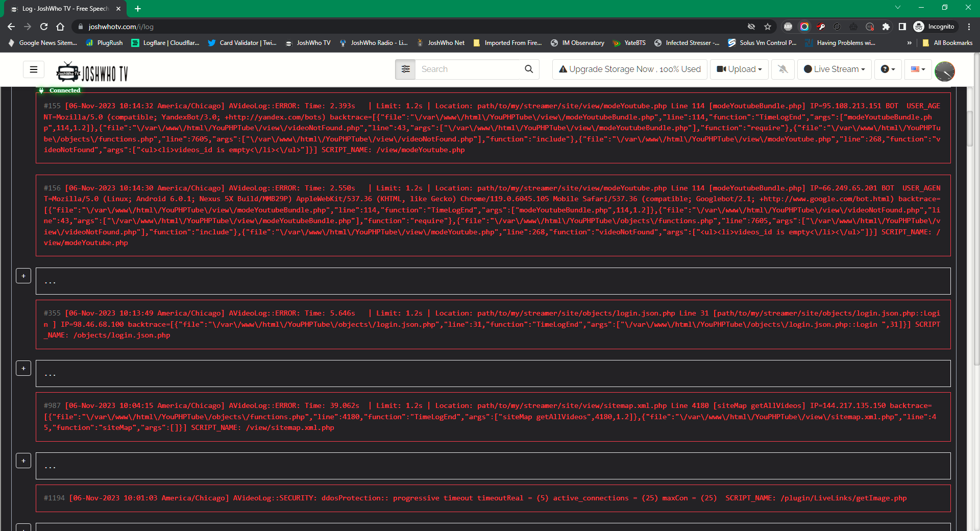Toggle the muted notifications bell

(x=782, y=69)
